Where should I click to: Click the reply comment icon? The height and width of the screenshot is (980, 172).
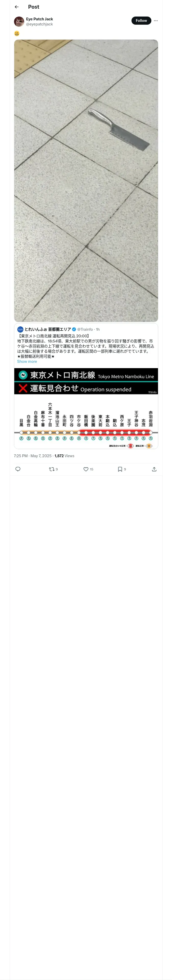tap(18, 469)
